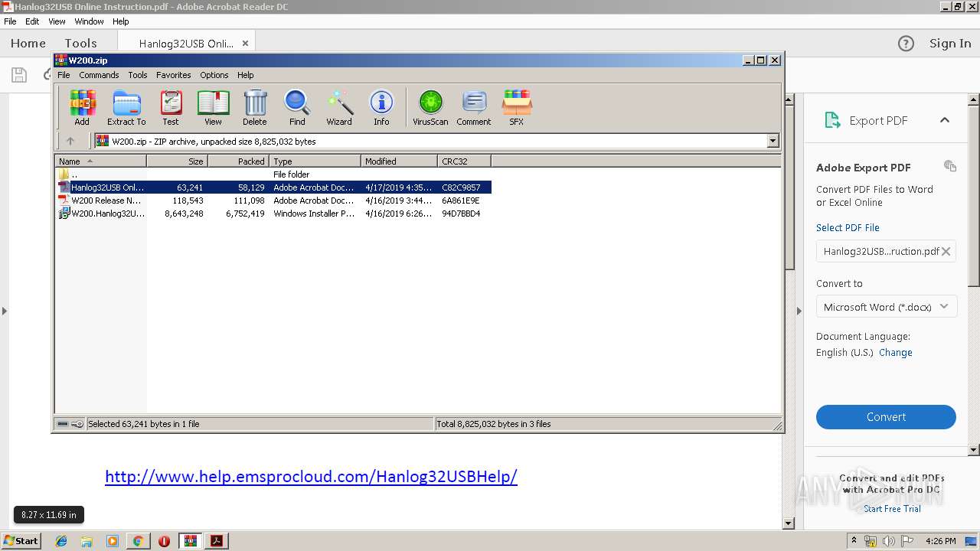
Task: Open WinRAR File menu
Action: pyautogui.click(x=64, y=75)
